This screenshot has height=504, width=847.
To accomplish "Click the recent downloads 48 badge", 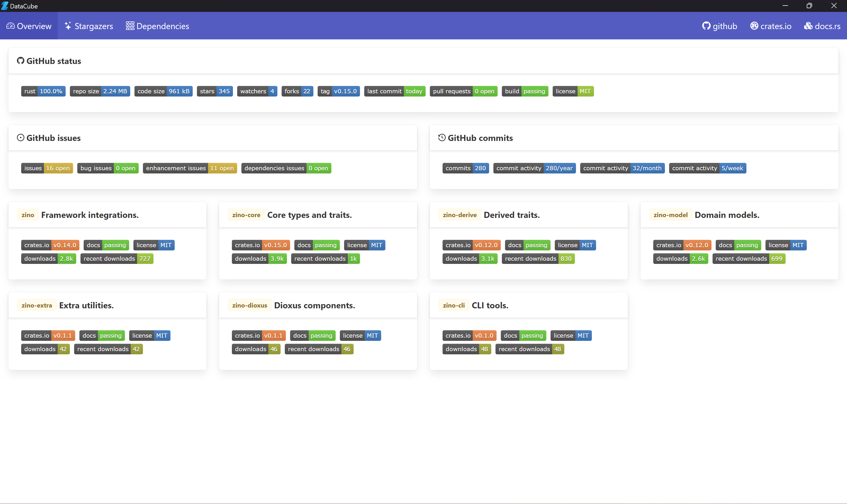I will (530, 349).
